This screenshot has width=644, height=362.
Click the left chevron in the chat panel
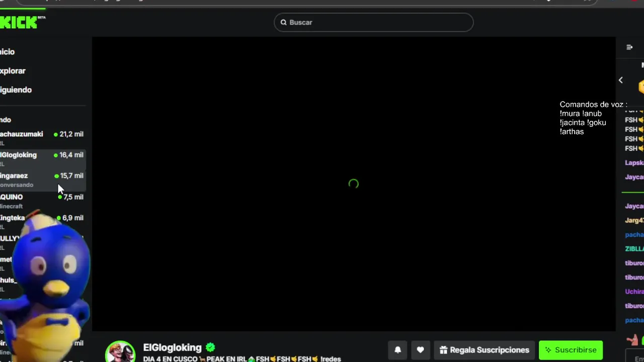click(x=620, y=80)
